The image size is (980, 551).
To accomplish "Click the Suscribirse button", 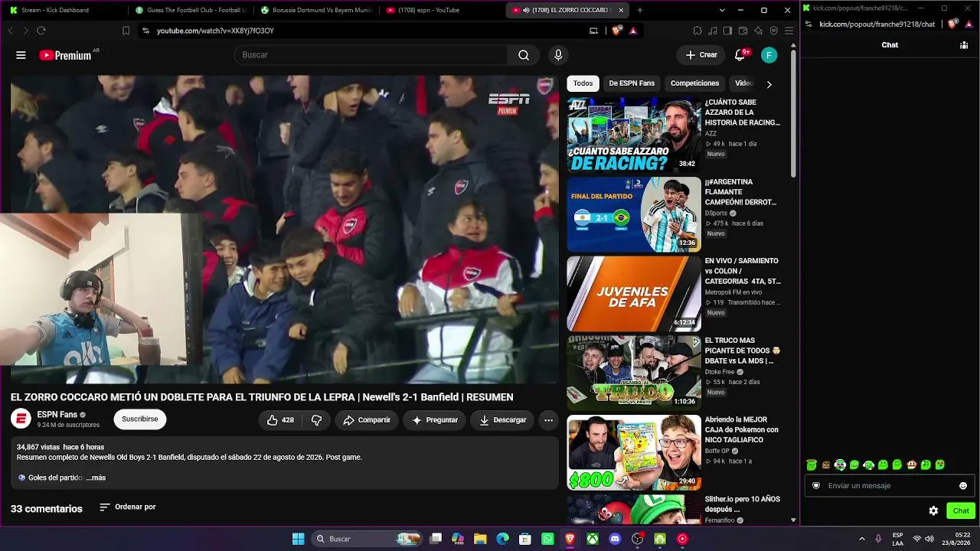I will (x=140, y=419).
